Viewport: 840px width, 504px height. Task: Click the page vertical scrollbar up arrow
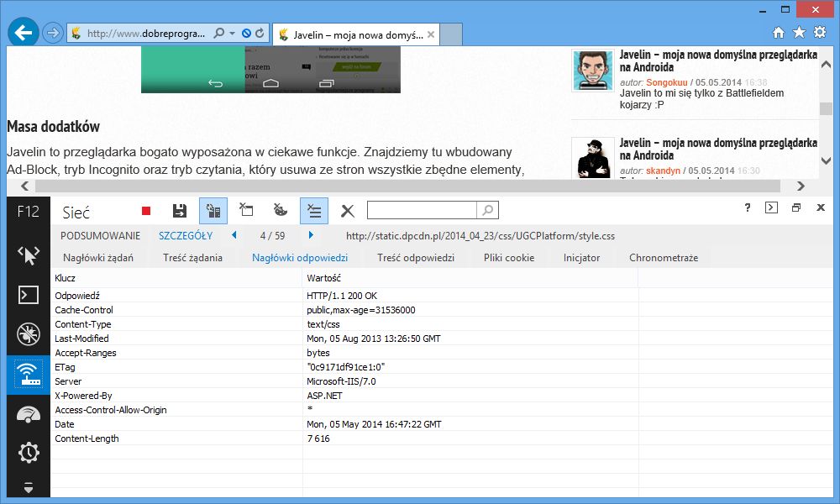click(826, 65)
